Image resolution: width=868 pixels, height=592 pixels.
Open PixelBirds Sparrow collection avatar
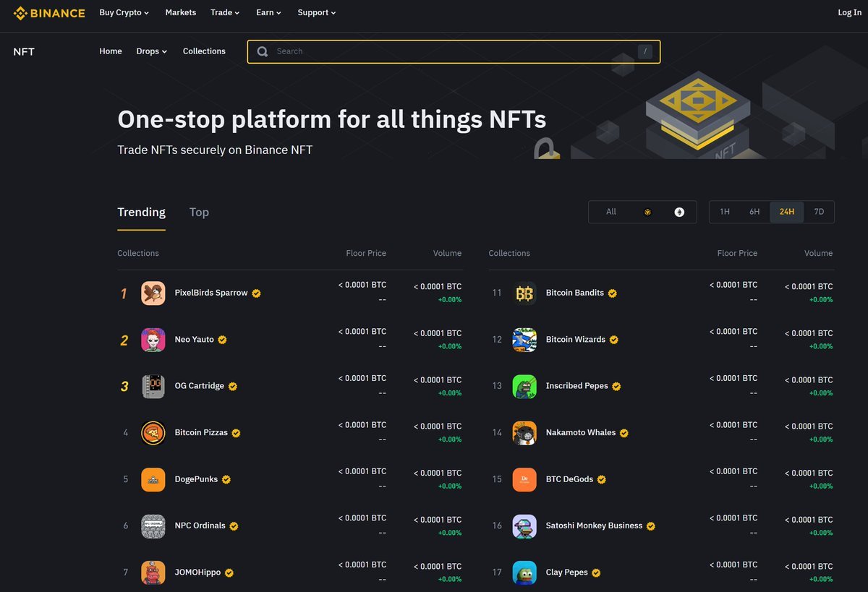(153, 293)
